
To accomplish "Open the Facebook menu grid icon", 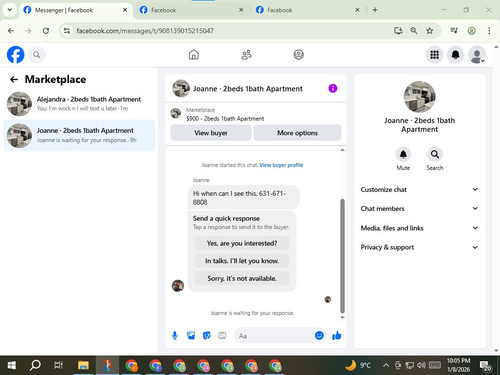I will [x=434, y=55].
